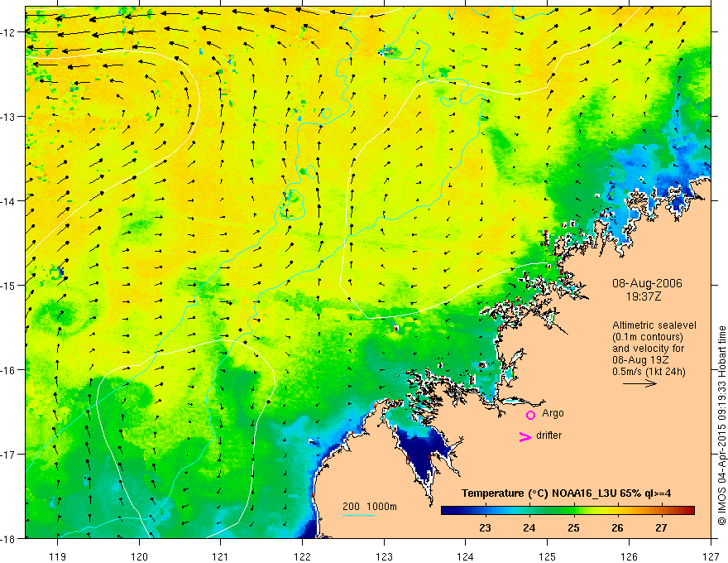
Task: Click latitude axis label -13
Action: coord(8,117)
